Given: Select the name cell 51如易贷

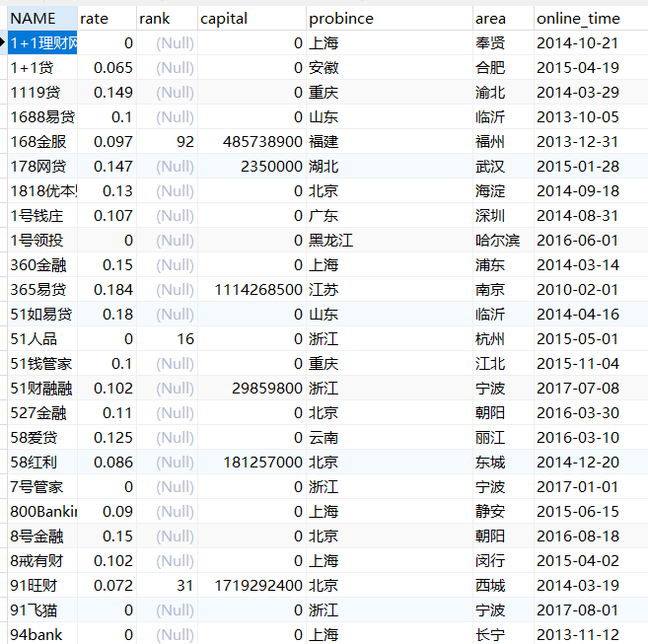Looking at the screenshot, I should (42, 315).
